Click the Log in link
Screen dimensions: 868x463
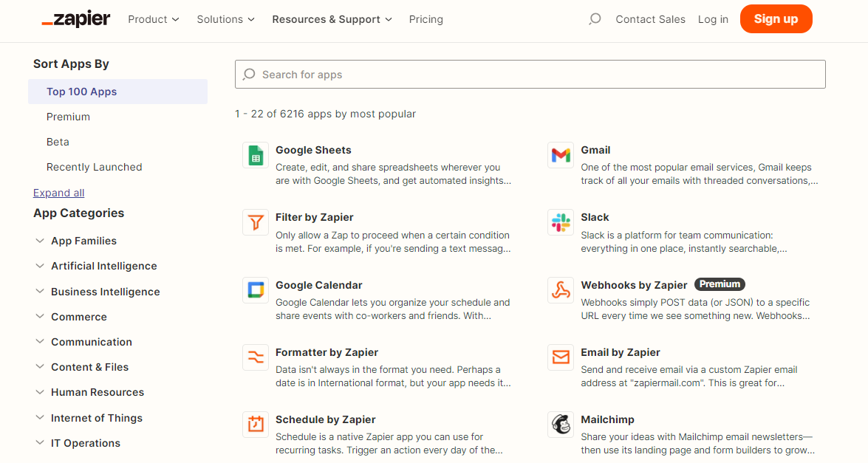tap(713, 19)
